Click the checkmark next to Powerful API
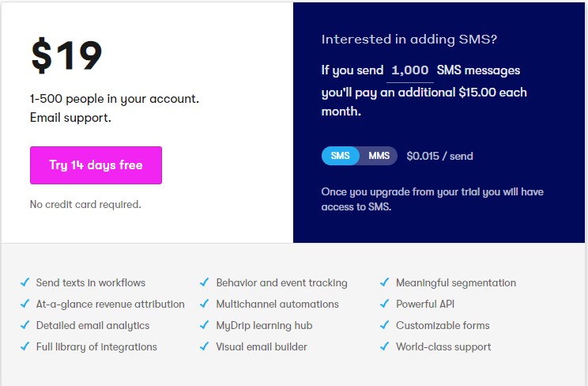 pyautogui.click(x=384, y=304)
